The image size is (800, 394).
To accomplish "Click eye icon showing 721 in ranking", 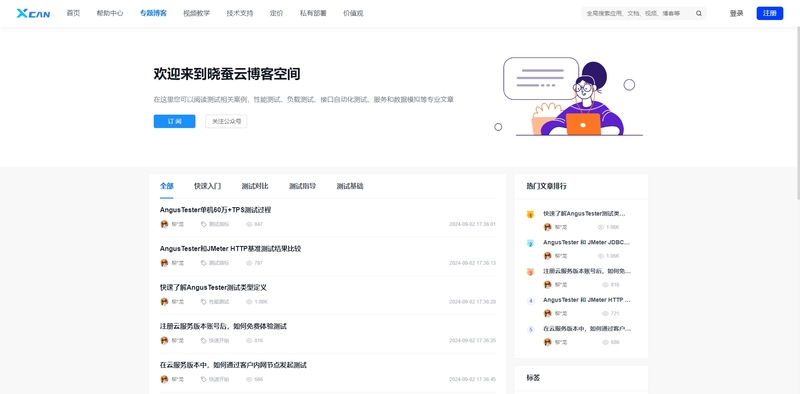I will pyautogui.click(x=605, y=313).
